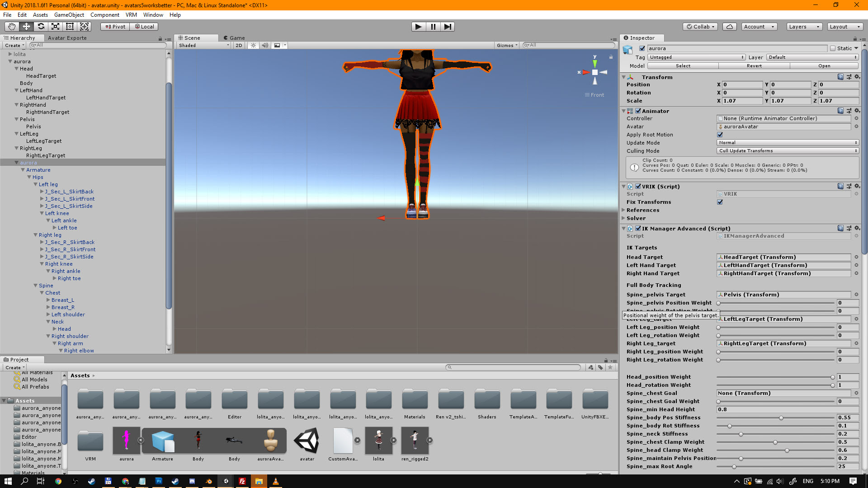The image size is (868, 488).
Task: Select the Scale tool
Action: pos(55,27)
